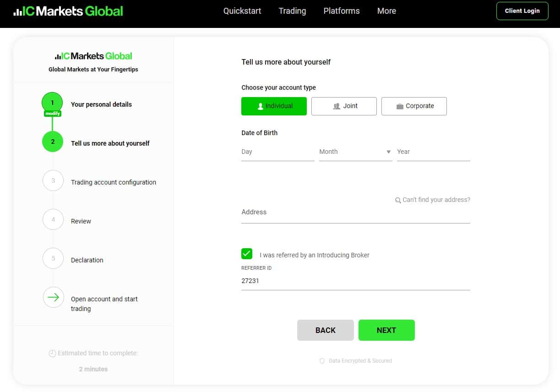The image size is (560, 392).
Task: Click the arrow icon for open account
Action: click(53, 298)
